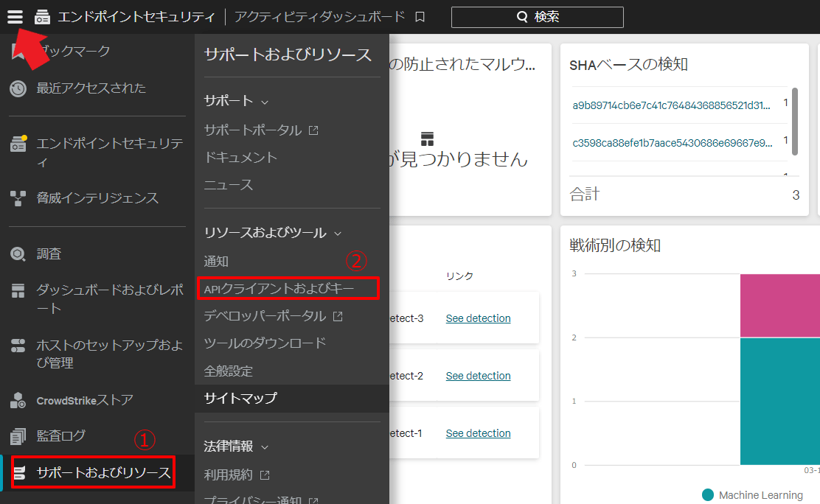Click the サポートおよびリソース sidebar icon
The width and height of the screenshot is (820, 504).
click(19, 472)
